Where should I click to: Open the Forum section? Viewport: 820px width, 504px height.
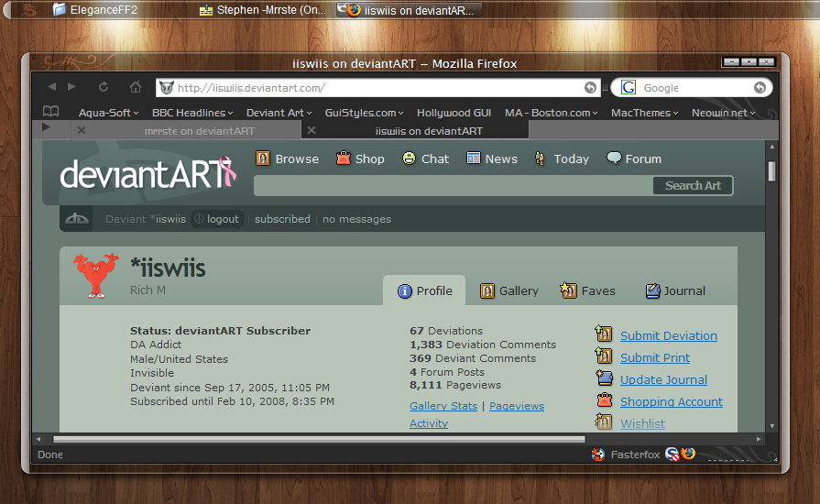point(634,159)
